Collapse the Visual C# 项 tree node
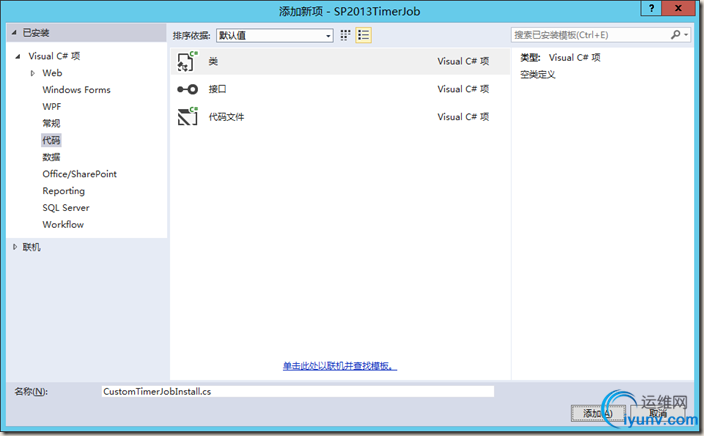Screen dimensions: 704x436 [x=18, y=56]
